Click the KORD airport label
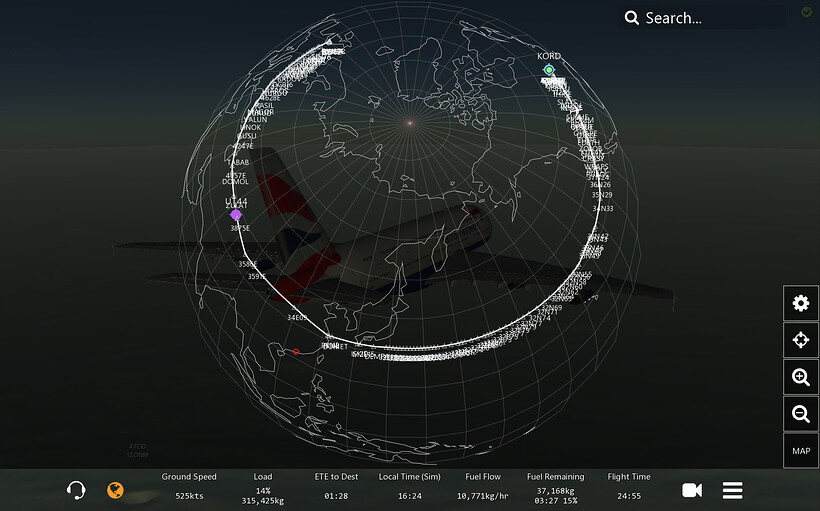This screenshot has width=820, height=511. tap(549, 56)
